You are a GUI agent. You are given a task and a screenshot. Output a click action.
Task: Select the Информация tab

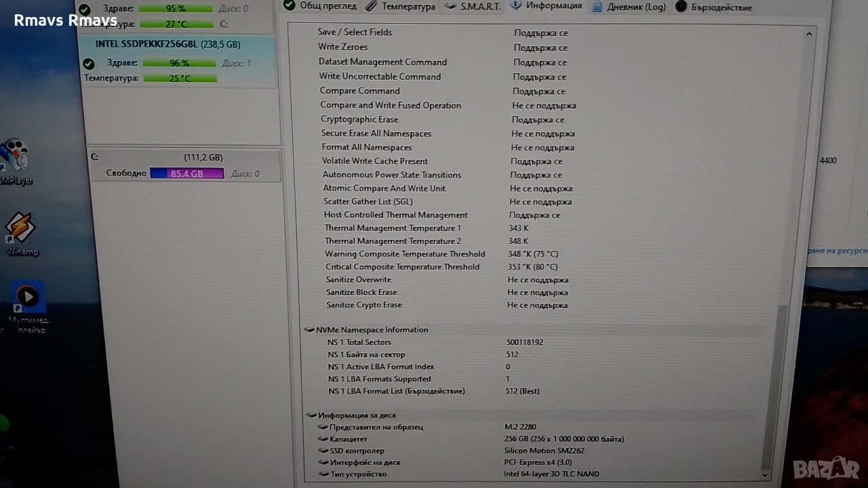pos(546,5)
